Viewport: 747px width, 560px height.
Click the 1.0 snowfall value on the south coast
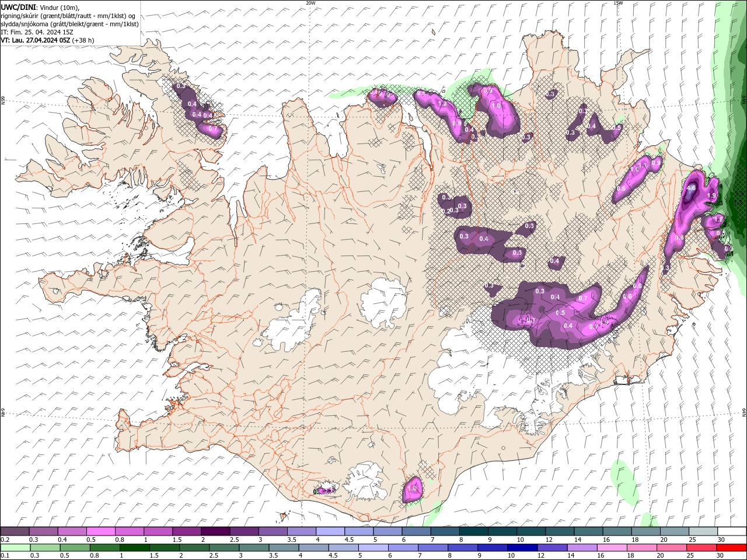tap(413, 488)
